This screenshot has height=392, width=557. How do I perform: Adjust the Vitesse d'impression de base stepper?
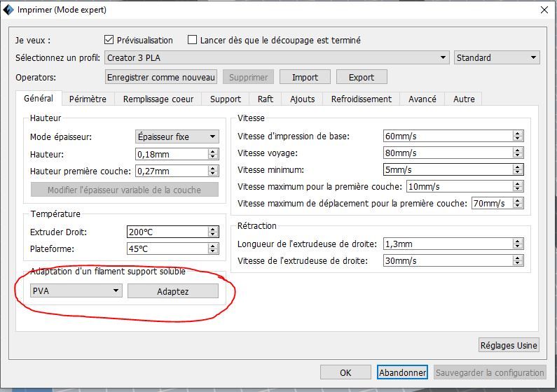pos(518,136)
